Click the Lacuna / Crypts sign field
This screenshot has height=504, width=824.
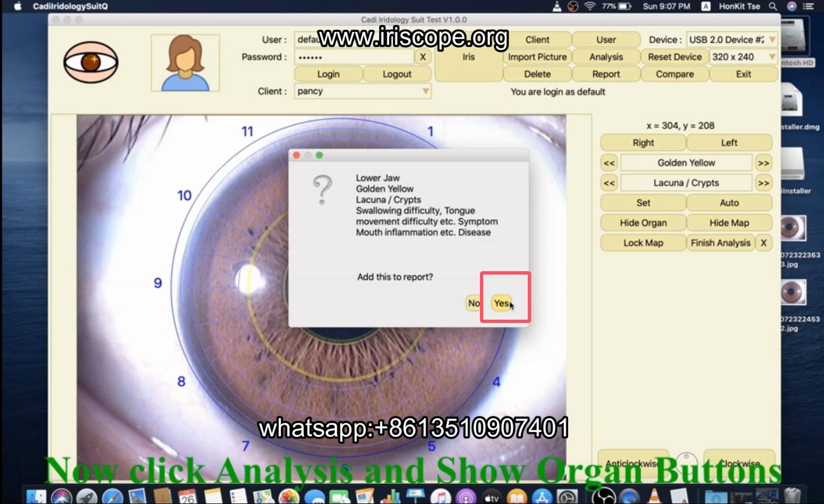(x=686, y=183)
